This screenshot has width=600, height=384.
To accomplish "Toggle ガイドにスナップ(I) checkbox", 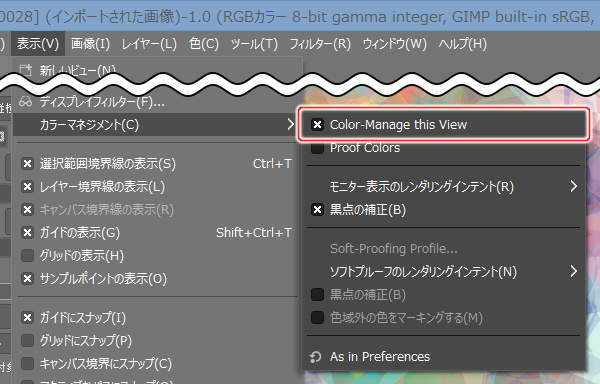I will [x=28, y=317].
